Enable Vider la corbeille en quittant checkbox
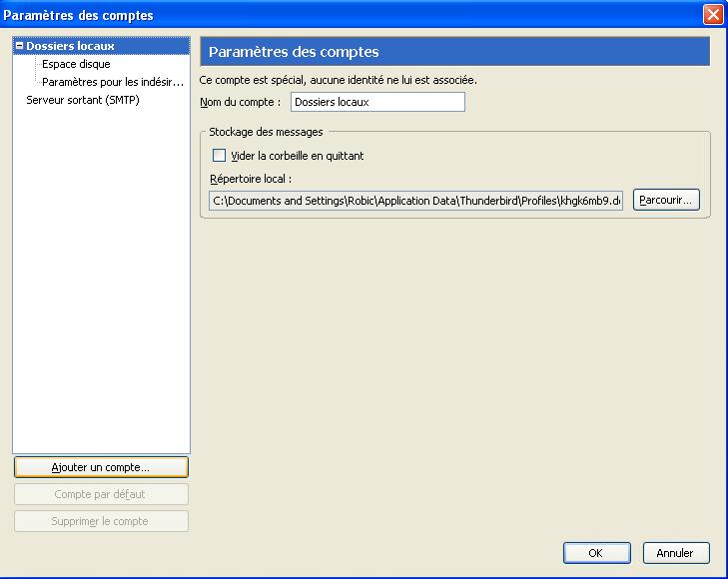The height and width of the screenshot is (579, 728). click(x=220, y=156)
